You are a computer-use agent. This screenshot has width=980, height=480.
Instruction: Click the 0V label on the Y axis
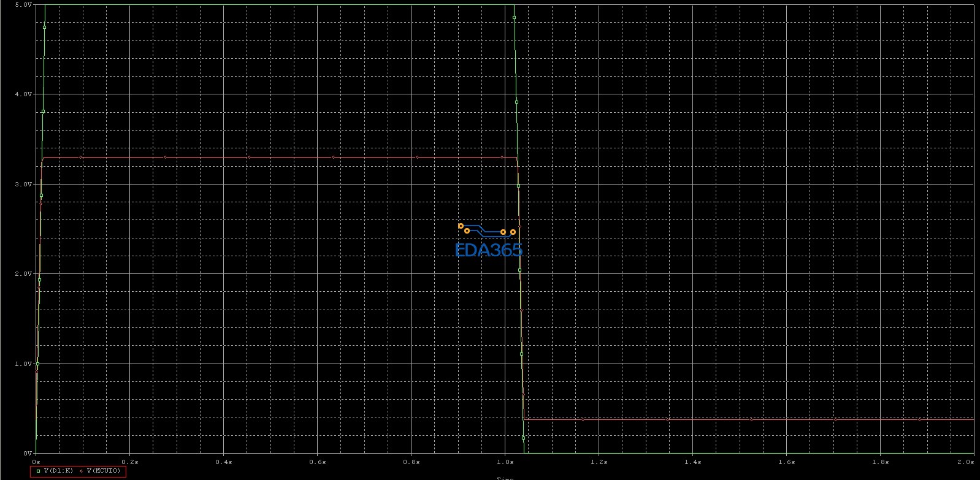(x=27, y=453)
